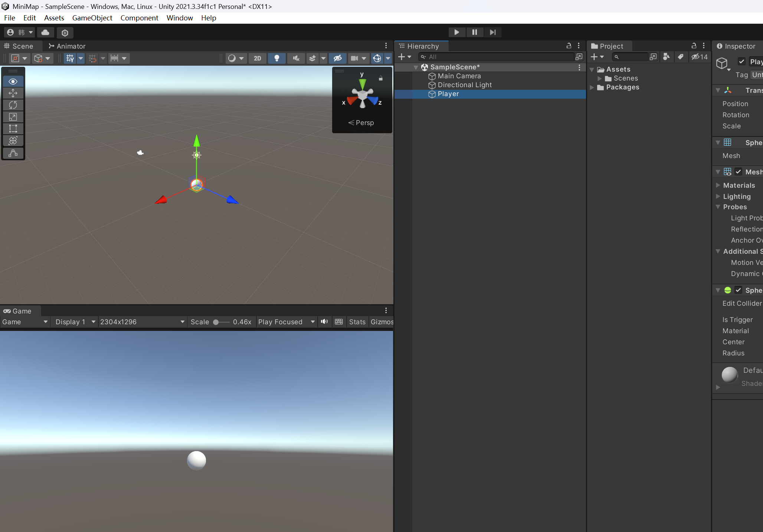Toggle the Mesh Renderer enabled checkbox

tap(738, 172)
